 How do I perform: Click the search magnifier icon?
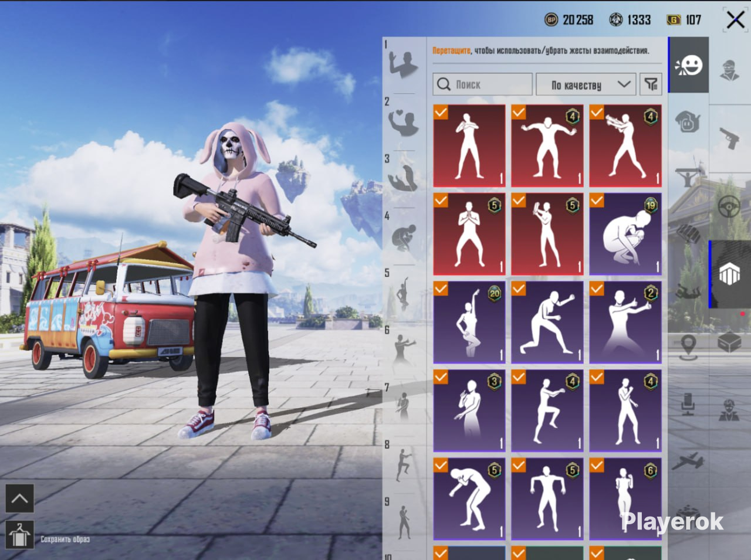pos(444,84)
